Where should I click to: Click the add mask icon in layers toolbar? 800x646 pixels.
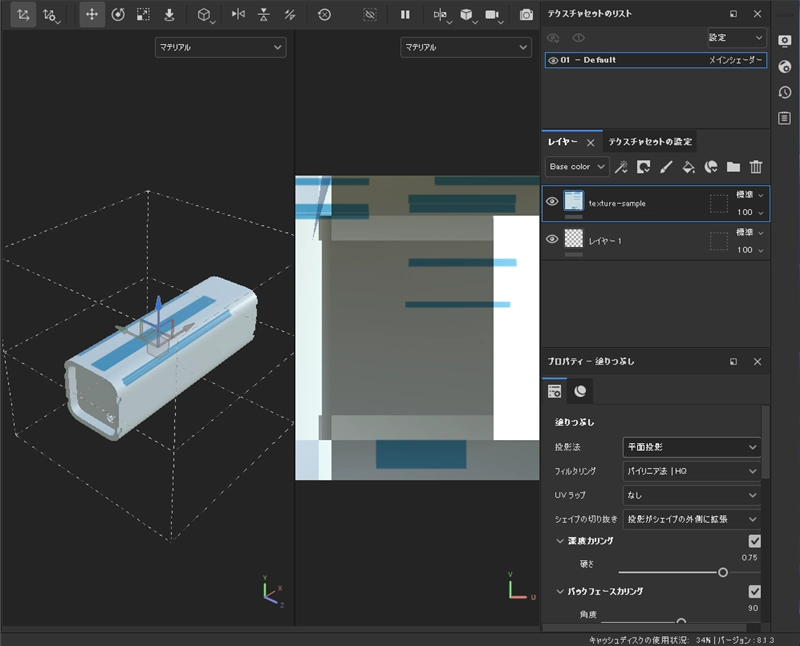[x=643, y=167]
